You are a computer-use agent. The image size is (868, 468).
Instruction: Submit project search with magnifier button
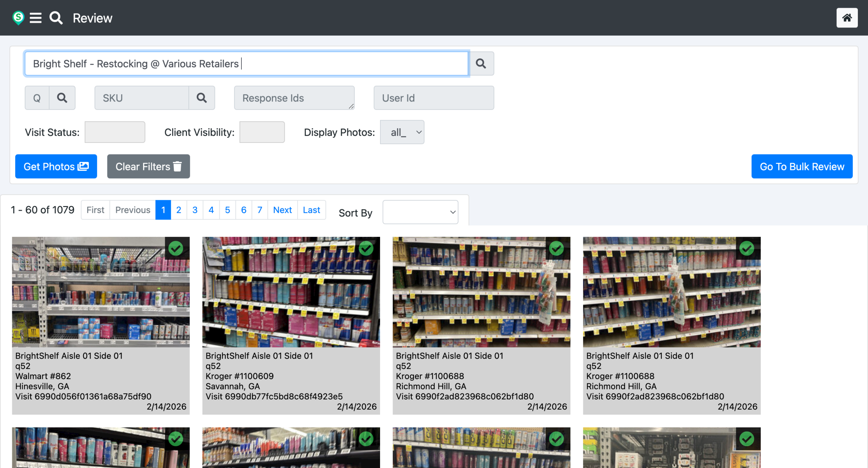click(481, 63)
